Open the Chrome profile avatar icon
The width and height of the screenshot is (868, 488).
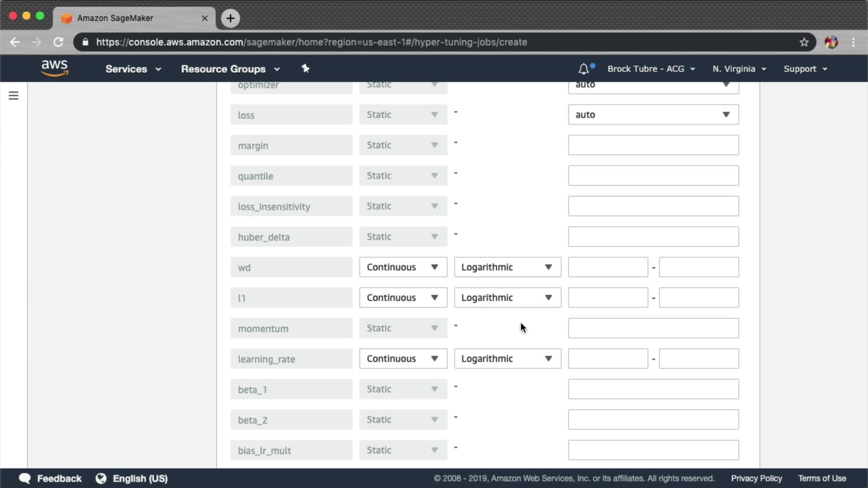(x=831, y=42)
